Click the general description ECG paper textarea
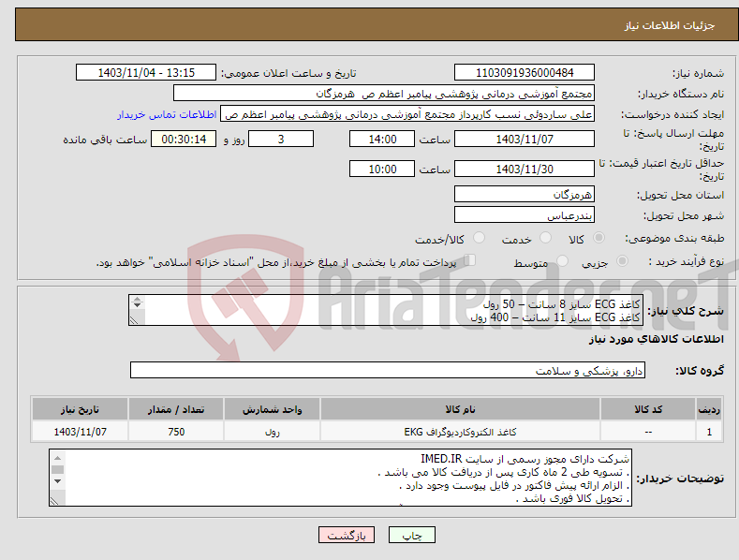 click(386, 310)
